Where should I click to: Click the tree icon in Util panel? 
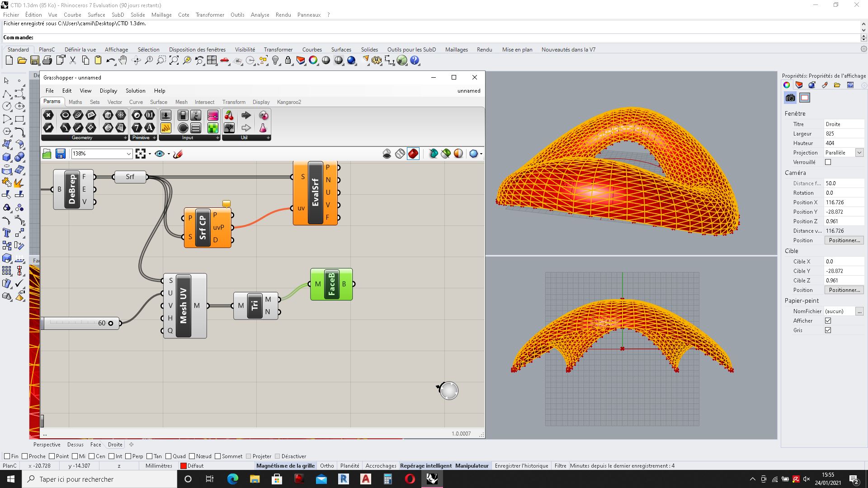[229, 128]
